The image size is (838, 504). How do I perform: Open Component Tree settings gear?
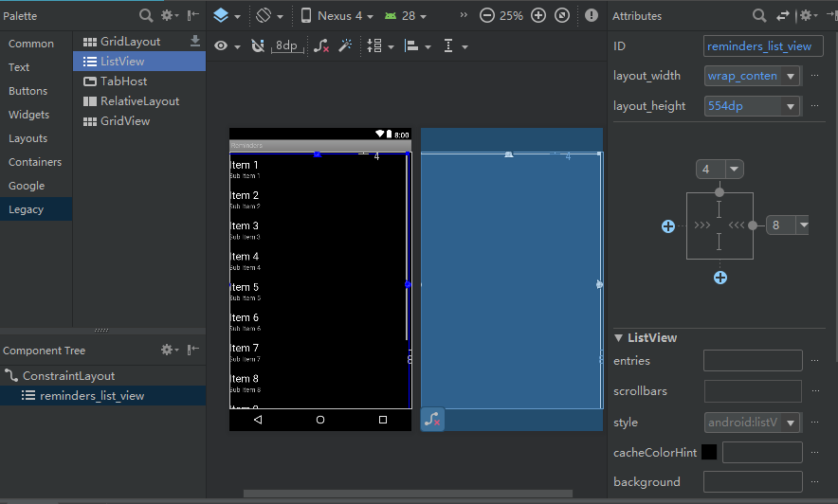click(x=170, y=350)
